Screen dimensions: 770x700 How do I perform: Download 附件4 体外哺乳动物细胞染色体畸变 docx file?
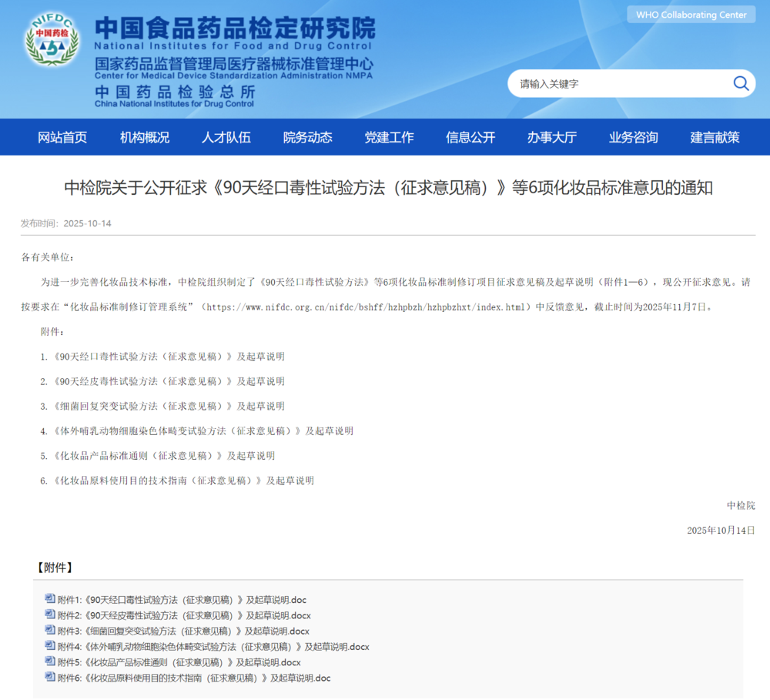click(x=213, y=647)
